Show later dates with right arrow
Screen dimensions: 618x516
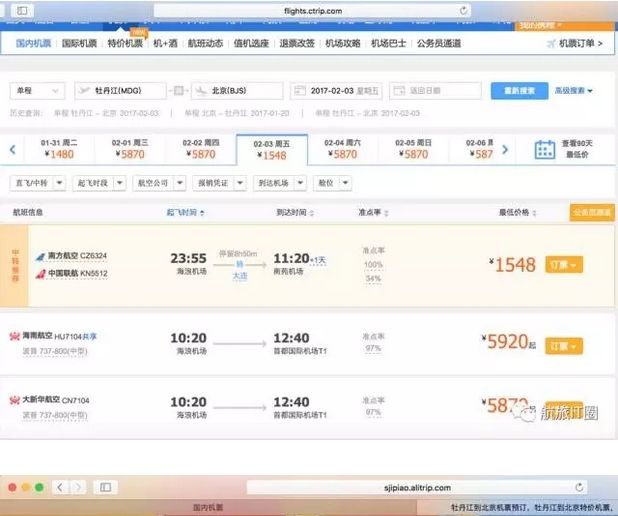tap(505, 149)
